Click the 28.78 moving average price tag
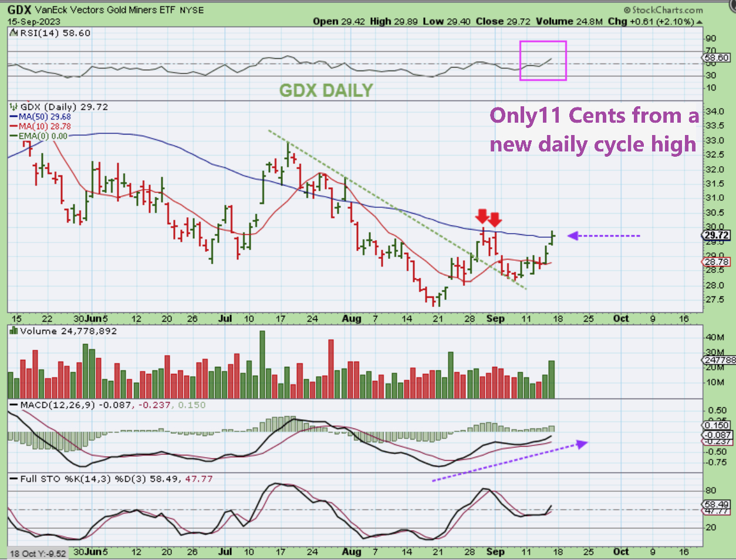 (x=717, y=262)
